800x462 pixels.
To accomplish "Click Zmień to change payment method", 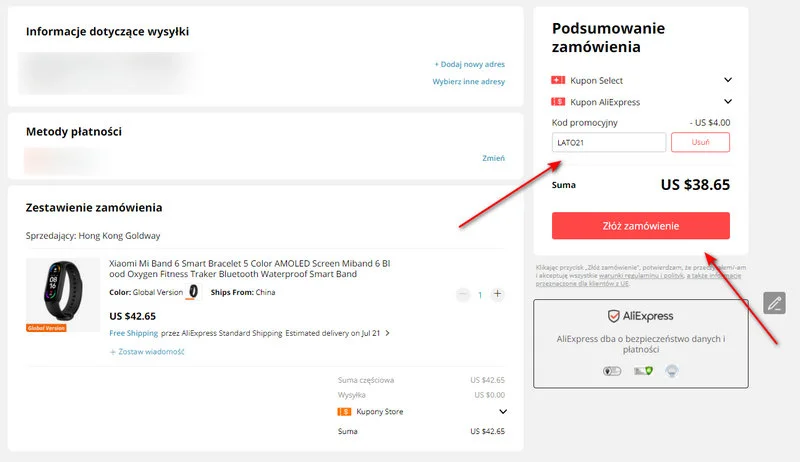I will (493, 158).
